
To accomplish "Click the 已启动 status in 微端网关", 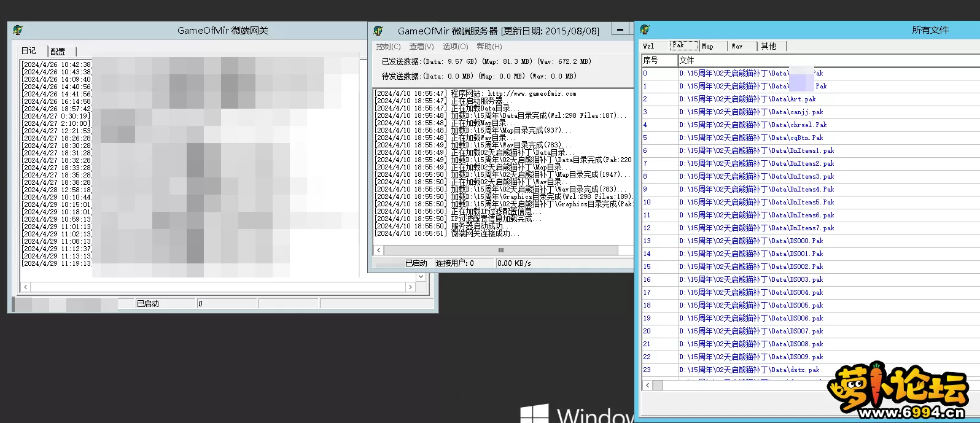I will (147, 303).
